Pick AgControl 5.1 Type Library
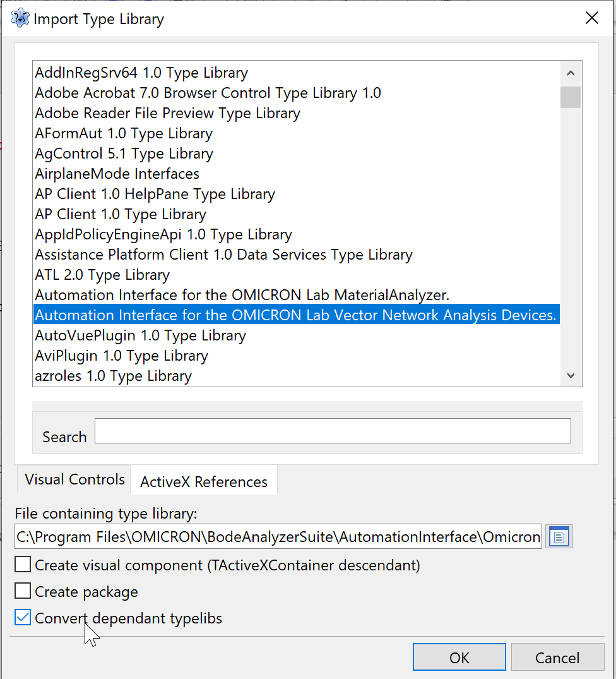This screenshot has height=679, width=616. [x=297, y=153]
